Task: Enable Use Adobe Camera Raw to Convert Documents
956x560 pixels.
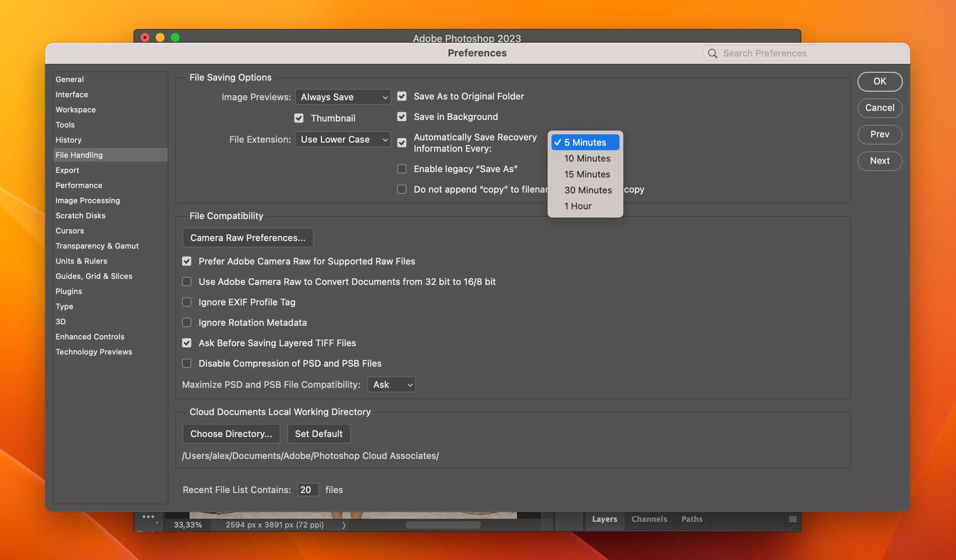Action: (x=186, y=282)
